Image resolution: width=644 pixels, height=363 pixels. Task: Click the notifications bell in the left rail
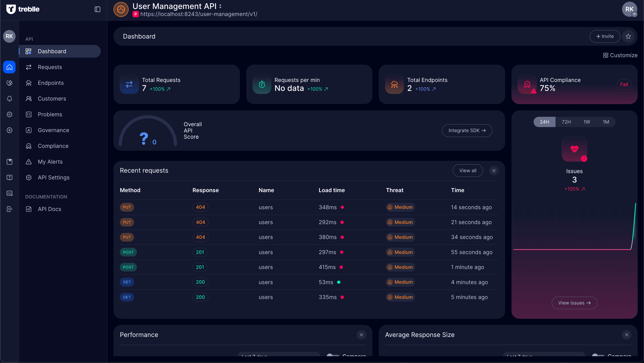(x=9, y=99)
